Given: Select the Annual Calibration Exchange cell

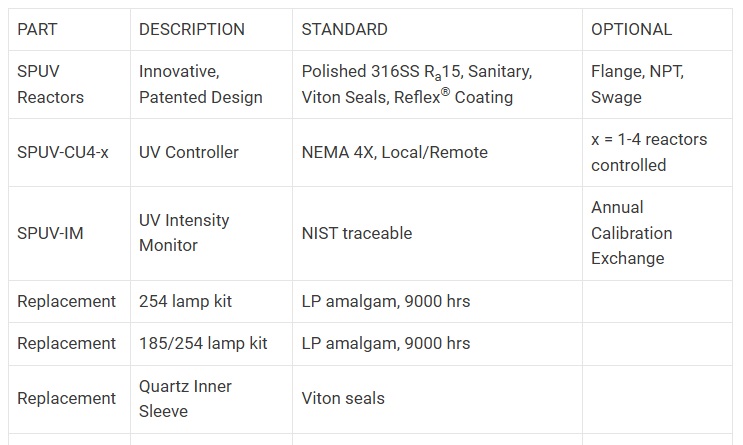Looking at the screenshot, I should tap(631, 233).
